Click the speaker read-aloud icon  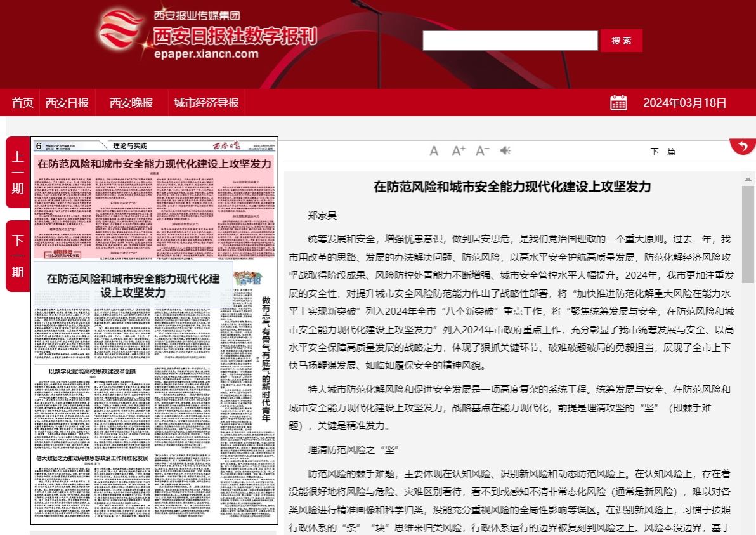pyautogui.click(x=505, y=151)
